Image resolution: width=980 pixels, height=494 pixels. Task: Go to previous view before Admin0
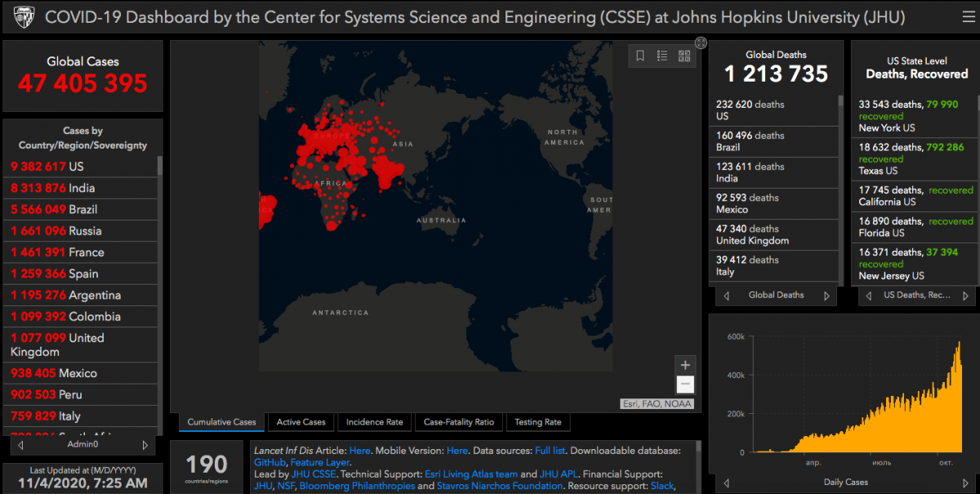point(20,445)
